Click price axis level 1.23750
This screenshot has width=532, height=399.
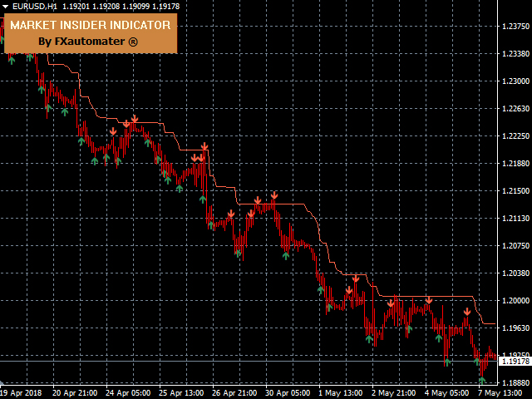coord(515,26)
